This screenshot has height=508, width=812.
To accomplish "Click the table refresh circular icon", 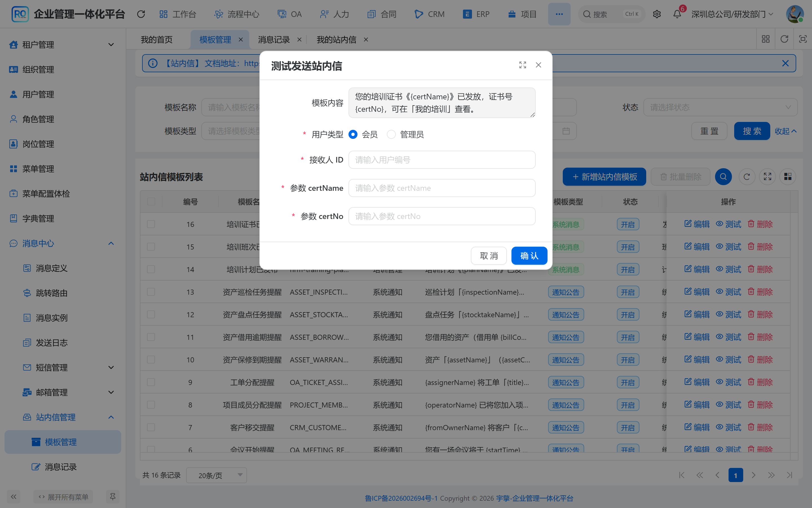I will tap(747, 177).
